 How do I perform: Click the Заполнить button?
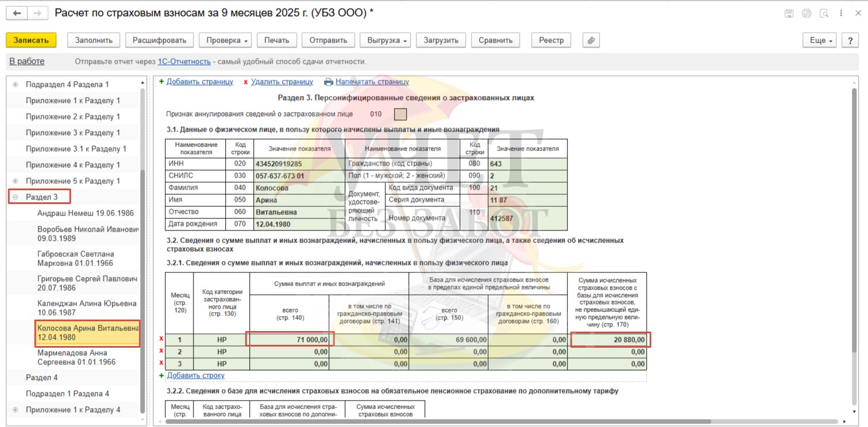click(x=94, y=40)
